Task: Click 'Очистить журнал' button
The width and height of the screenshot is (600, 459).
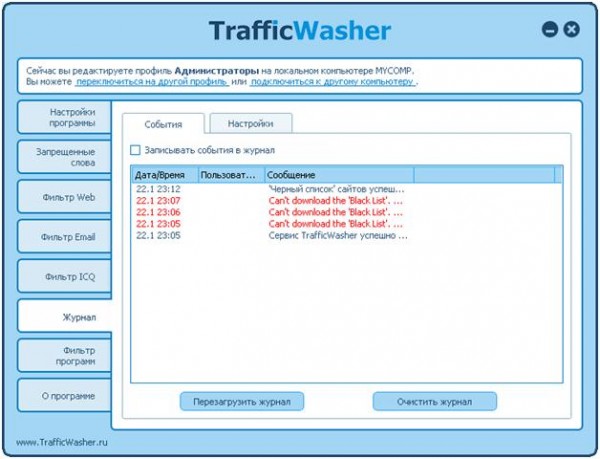Action: 435,402
